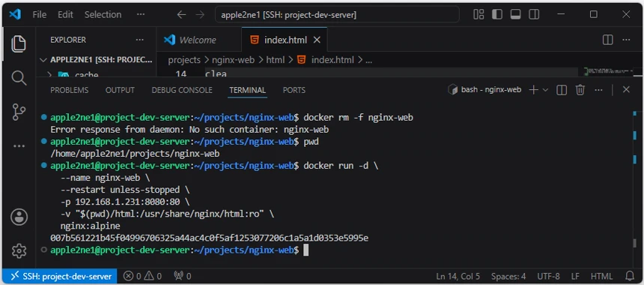
Task: Open Customize Layout icon in title bar
Action: (479, 14)
